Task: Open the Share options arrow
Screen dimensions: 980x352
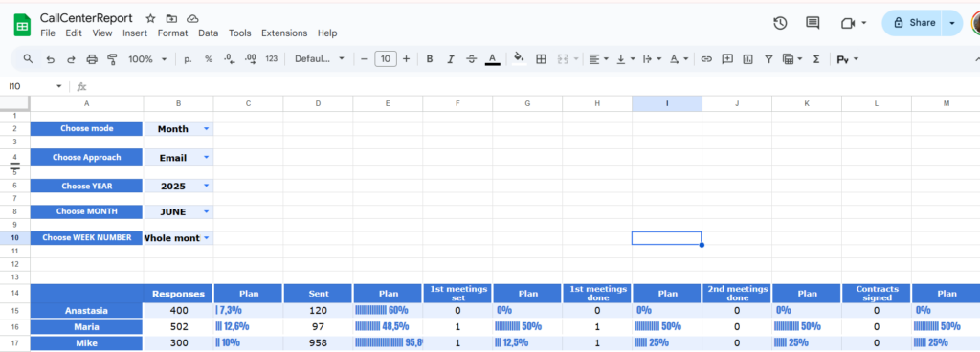Action: (x=952, y=22)
